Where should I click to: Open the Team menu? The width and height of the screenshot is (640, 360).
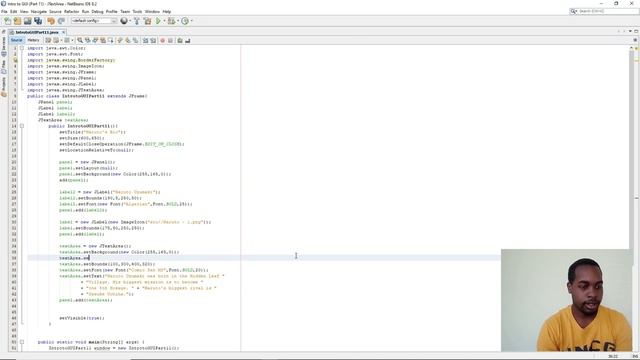125,12
